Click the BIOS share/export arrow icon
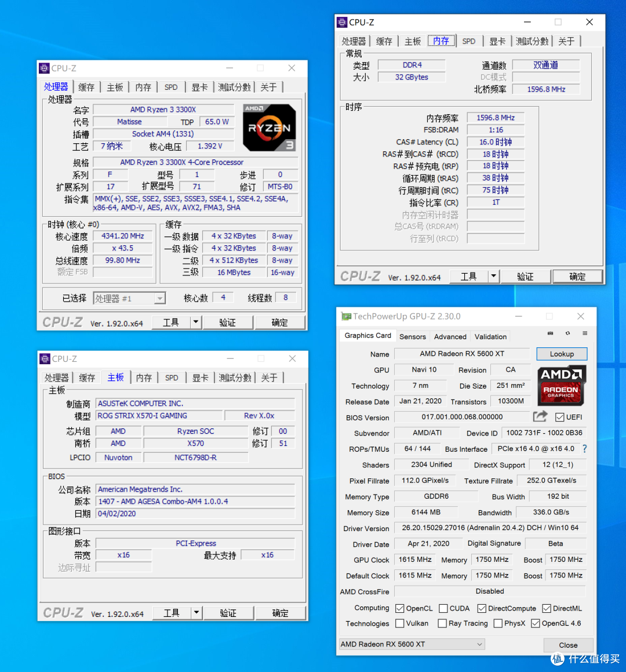The height and width of the screenshot is (672, 626). (540, 416)
